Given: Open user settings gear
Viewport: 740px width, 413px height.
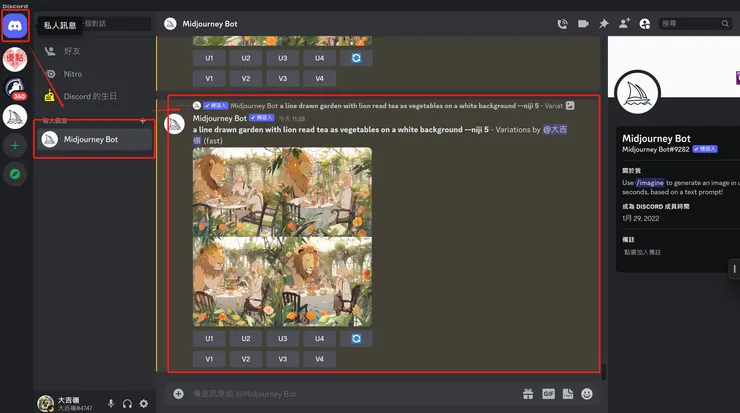Looking at the screenshot, I should click(144, 404).
